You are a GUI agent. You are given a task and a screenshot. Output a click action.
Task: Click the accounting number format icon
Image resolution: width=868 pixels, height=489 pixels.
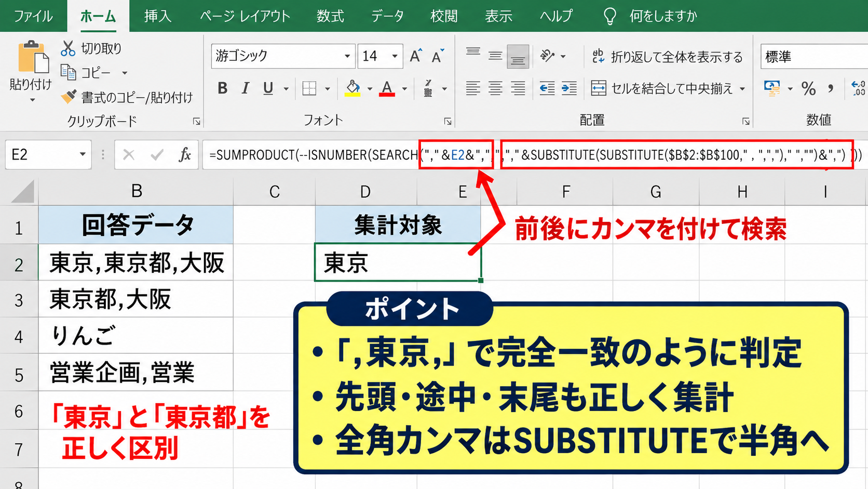772,88
